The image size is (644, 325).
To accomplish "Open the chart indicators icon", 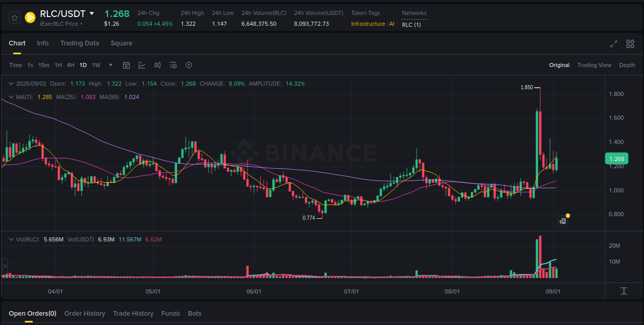I will (142, 65).
